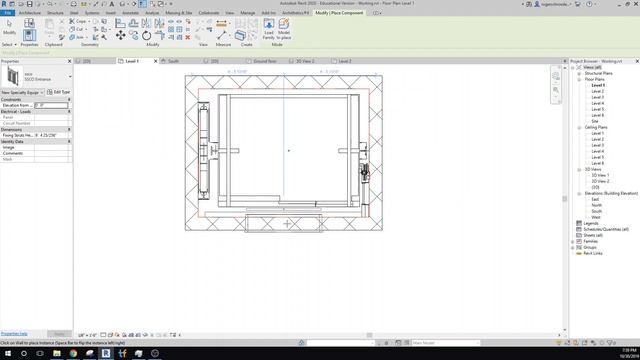
Task: Open Task View on taskbar
Action: [40, 353]
